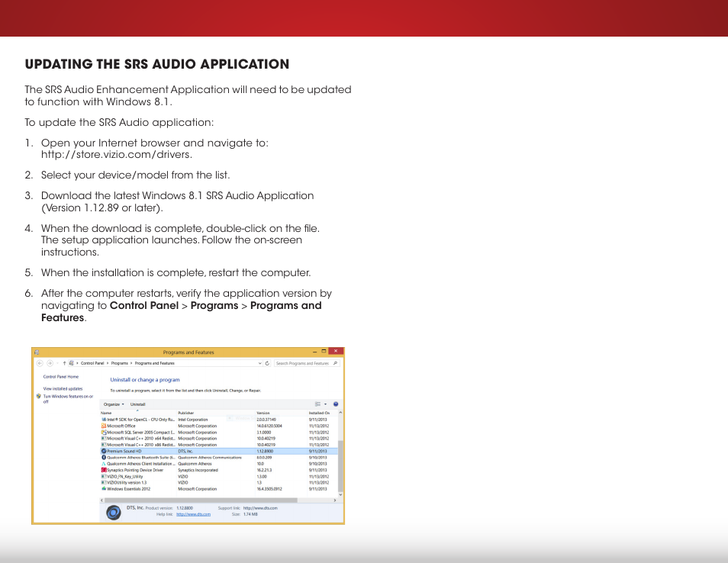Click the Forward navigation arrow
This screenshot has width=728, height=563.
click(x=50, y=363)
